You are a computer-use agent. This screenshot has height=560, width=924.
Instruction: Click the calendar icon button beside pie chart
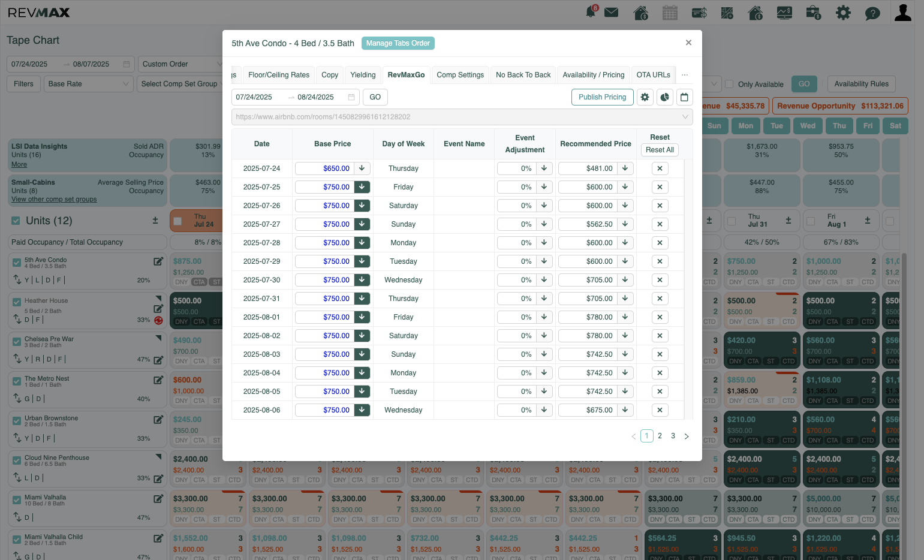[684, 97]
